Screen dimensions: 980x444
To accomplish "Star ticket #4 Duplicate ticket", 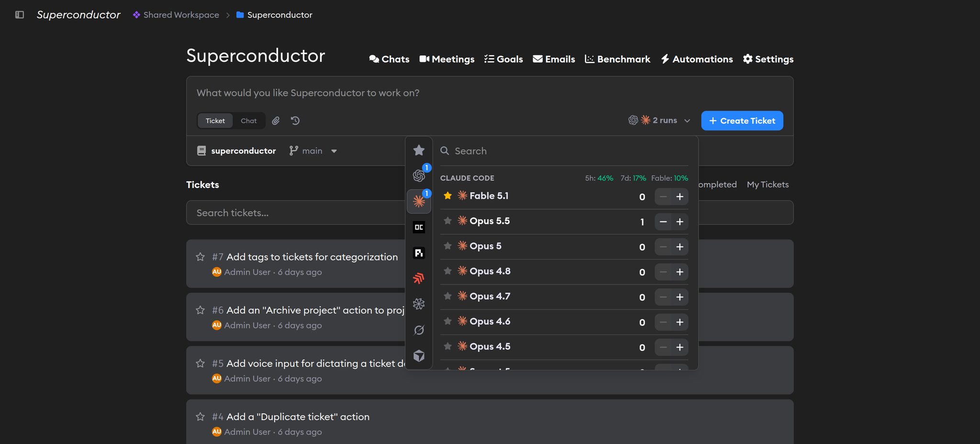I will tap(200, 417).
